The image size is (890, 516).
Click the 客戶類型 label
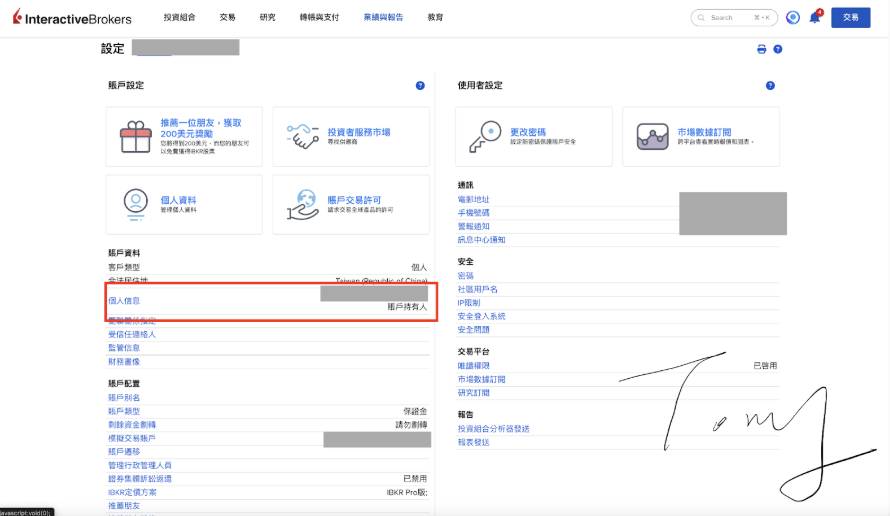(x=124, y=267)
